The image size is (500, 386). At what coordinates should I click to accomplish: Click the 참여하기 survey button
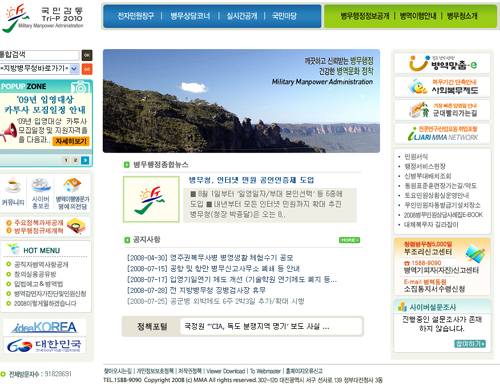pos(470,344)
